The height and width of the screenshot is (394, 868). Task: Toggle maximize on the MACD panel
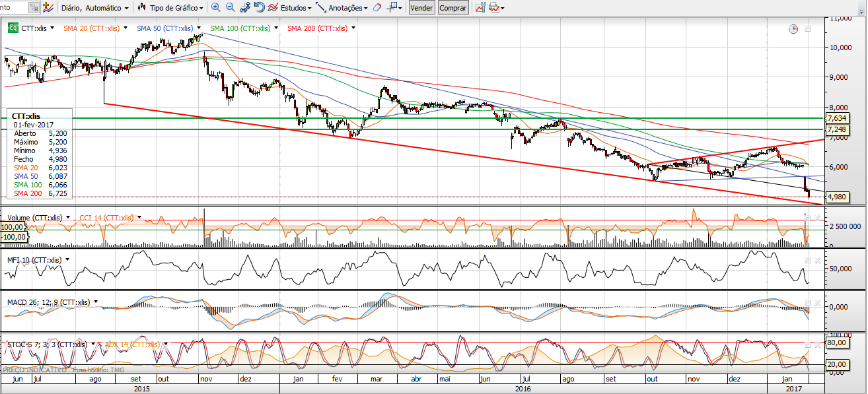(x=807, y=303)
